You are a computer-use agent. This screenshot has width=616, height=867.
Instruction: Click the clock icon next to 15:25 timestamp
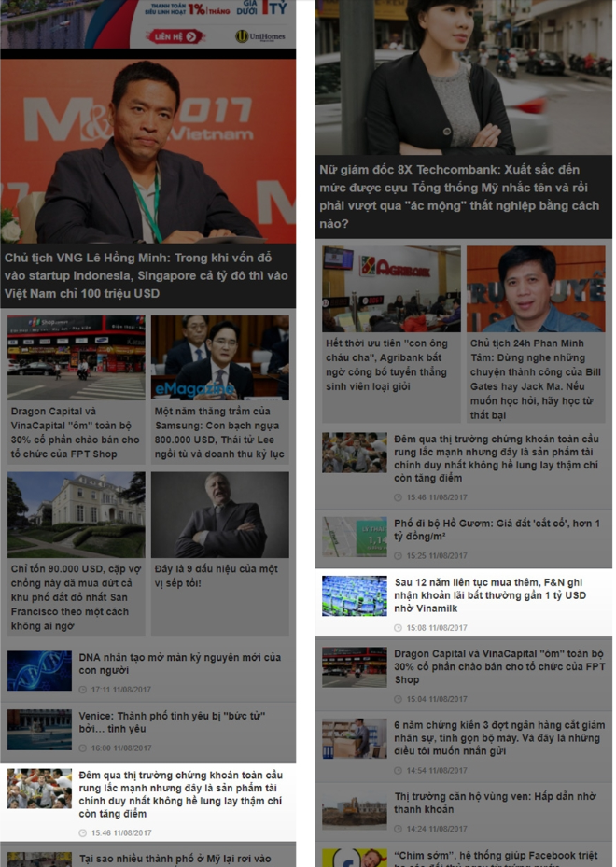point(399,556)
